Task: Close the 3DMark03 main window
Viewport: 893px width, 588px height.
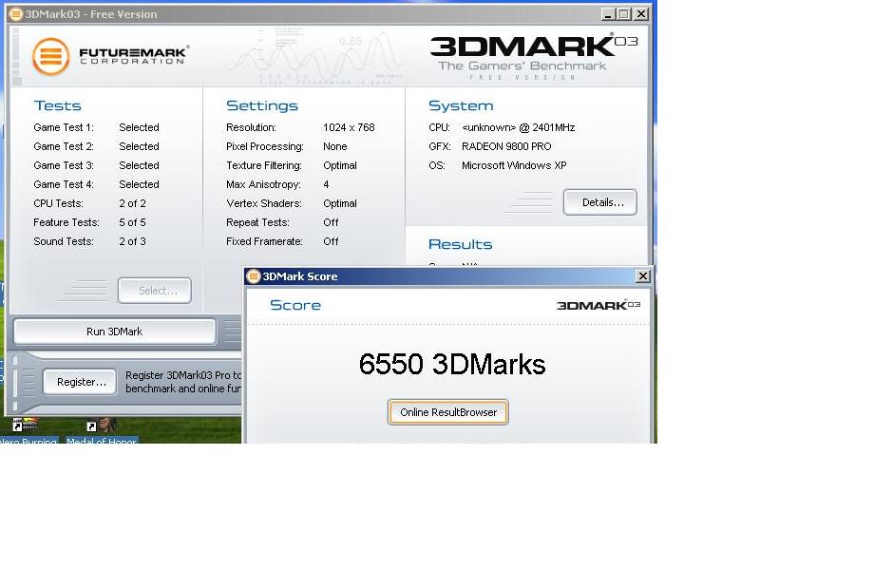Action: click(641, 13)
